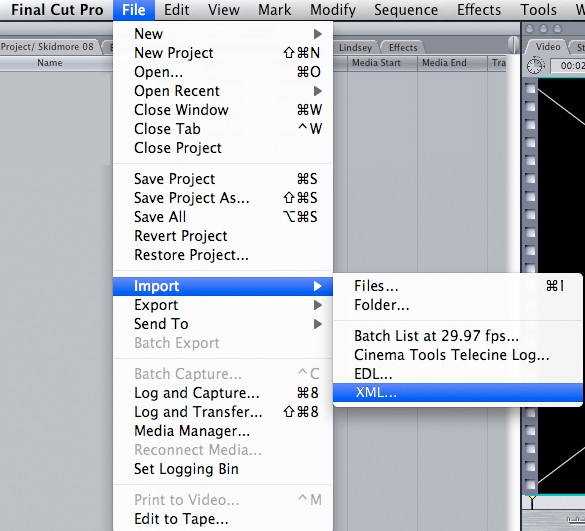Switch to the Lindsey tab
585x531 pixels.
click(355, 48)
